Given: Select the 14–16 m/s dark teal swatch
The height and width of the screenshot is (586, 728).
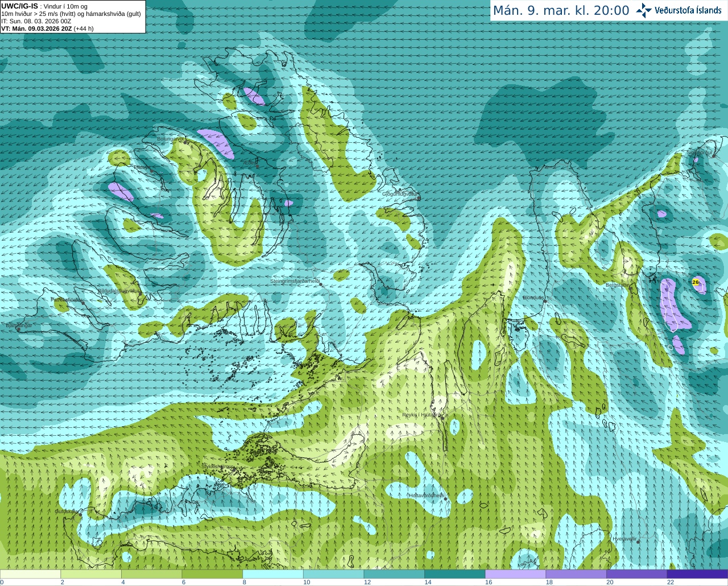Looking at the screenshot, I should [x=455, y=574].
